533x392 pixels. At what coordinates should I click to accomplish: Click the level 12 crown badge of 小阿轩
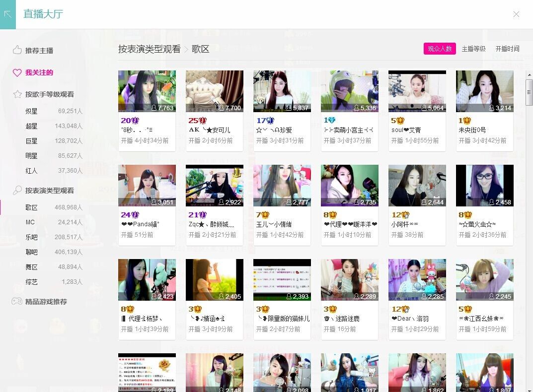click(400, 215)
